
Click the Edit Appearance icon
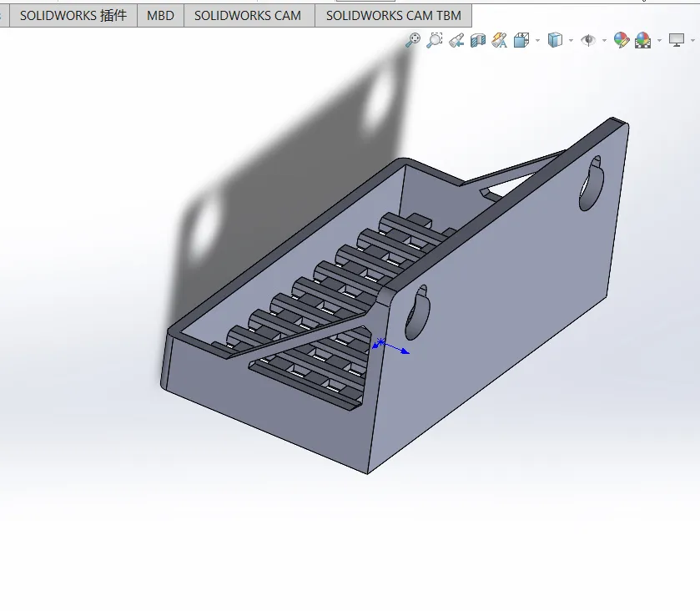[622, 40]
